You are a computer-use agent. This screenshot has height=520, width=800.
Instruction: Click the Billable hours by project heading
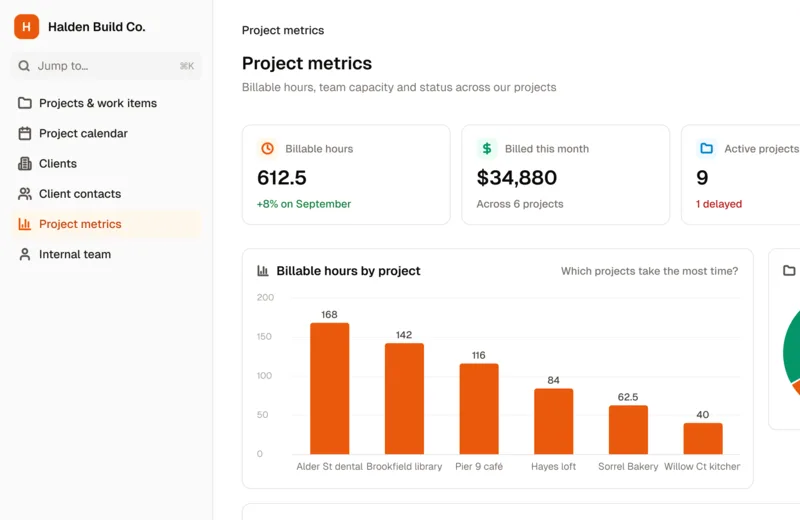pyautogui.click(x=348, y=271)
